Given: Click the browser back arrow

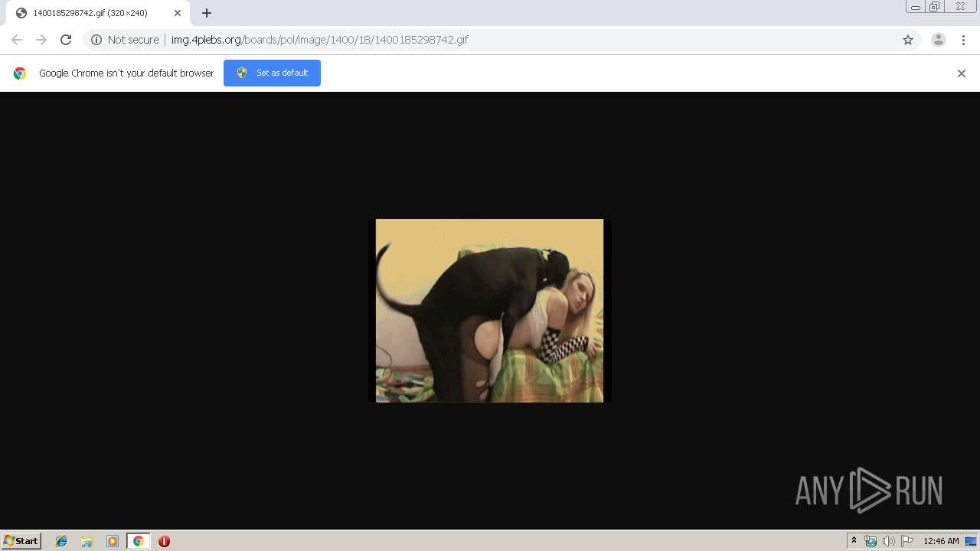Looking at the screenshot, I should pyautogui.click(x=17, y=40).
